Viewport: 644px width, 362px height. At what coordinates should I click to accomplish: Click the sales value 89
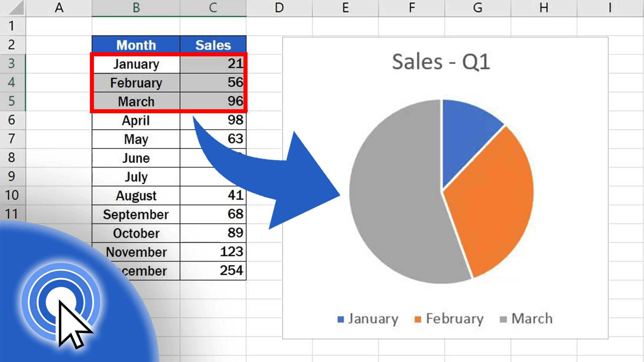pyautogui.click(x=213, y=233)
